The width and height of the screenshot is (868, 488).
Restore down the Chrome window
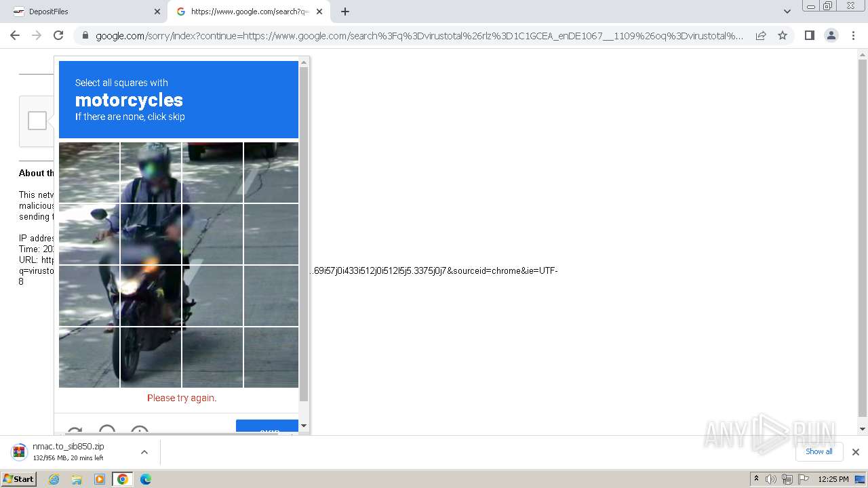tap(828, 6)
